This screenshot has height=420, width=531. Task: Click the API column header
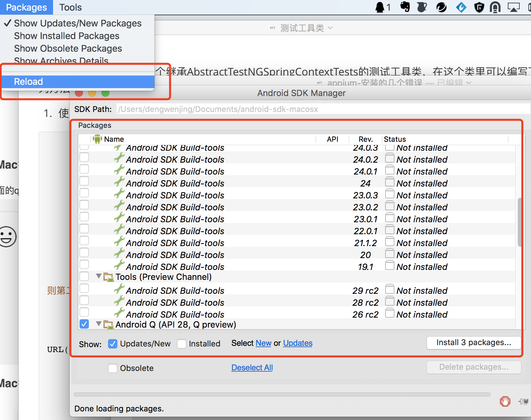[x=332, y=139]
